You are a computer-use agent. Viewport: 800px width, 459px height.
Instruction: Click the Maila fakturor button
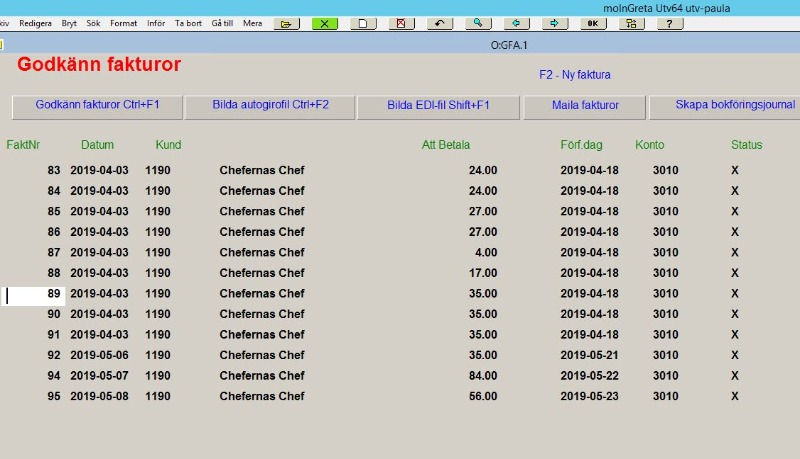pyautogui.click(x=585, y=107)
